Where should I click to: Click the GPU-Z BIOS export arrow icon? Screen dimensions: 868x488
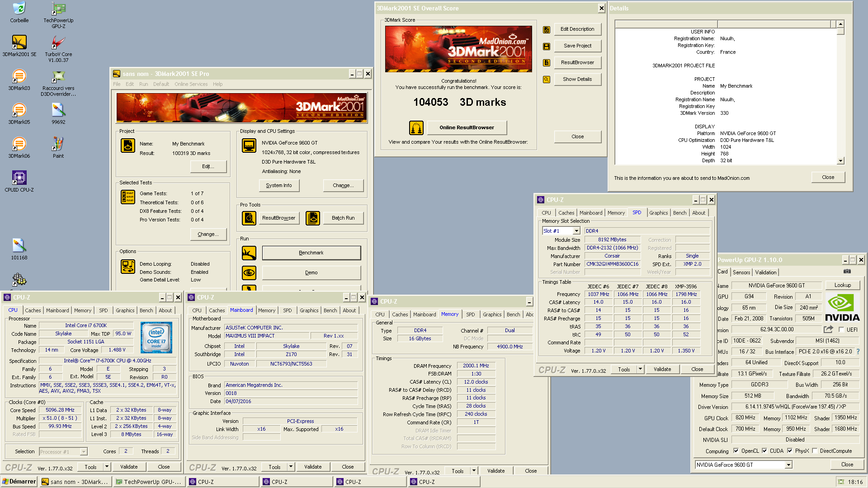(x=828, y=329)
